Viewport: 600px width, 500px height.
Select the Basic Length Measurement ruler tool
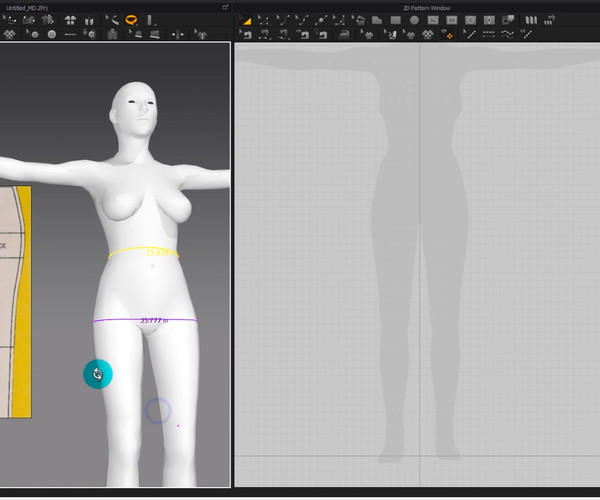coord(150,20)
